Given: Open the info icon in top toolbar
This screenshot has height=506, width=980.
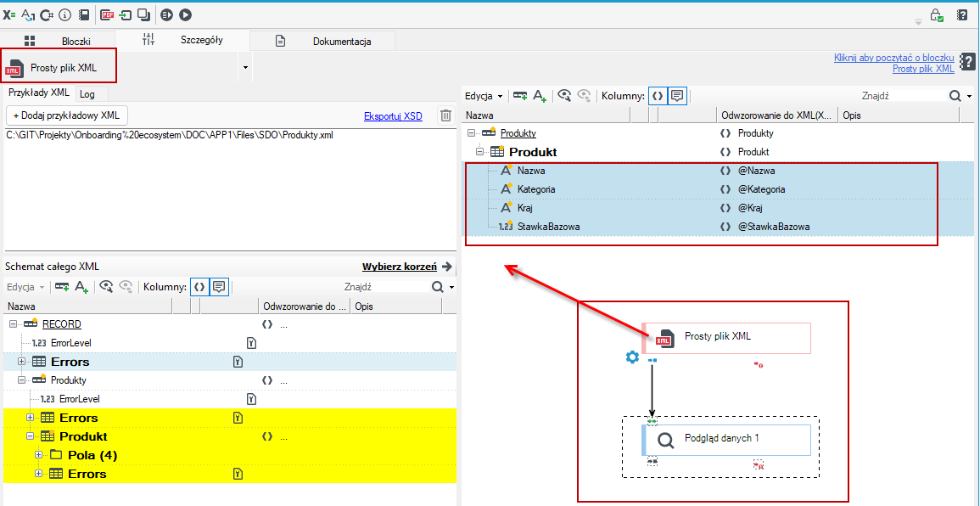Looking at the screenshot, I should (x=64, y=14).
